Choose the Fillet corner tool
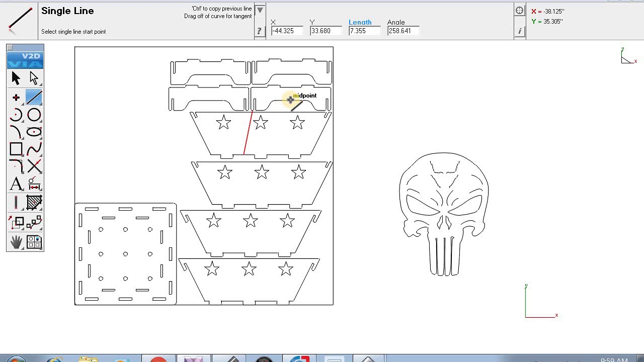This screenshot has width=644, height=362. click(16, 166)
